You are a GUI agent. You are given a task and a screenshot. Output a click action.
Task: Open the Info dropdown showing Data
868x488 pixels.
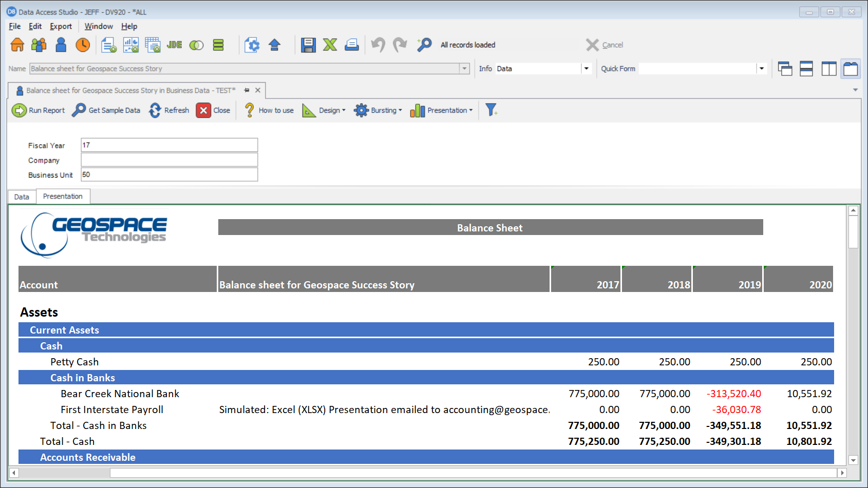coord(587,68)
